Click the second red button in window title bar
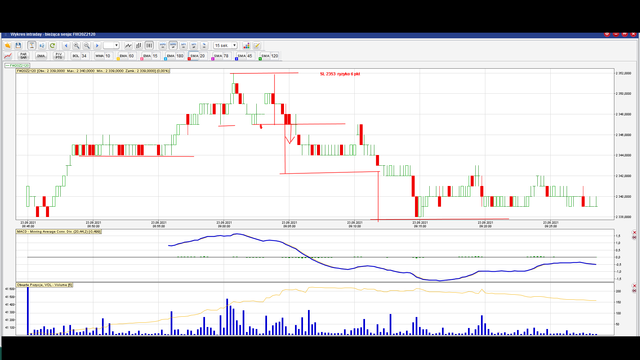The image size is (640, 360). coord(616,34)
